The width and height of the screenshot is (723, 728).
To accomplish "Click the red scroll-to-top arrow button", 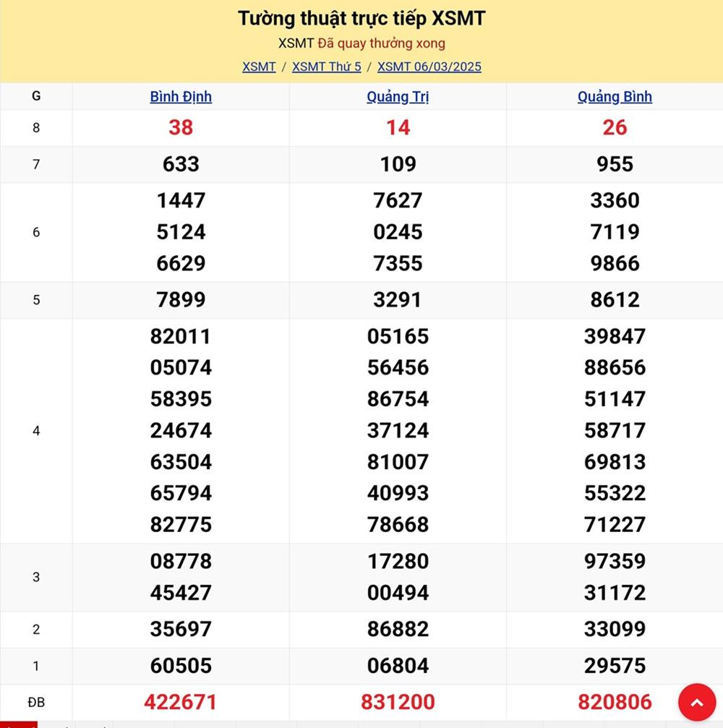I will [x=696, y=702].
